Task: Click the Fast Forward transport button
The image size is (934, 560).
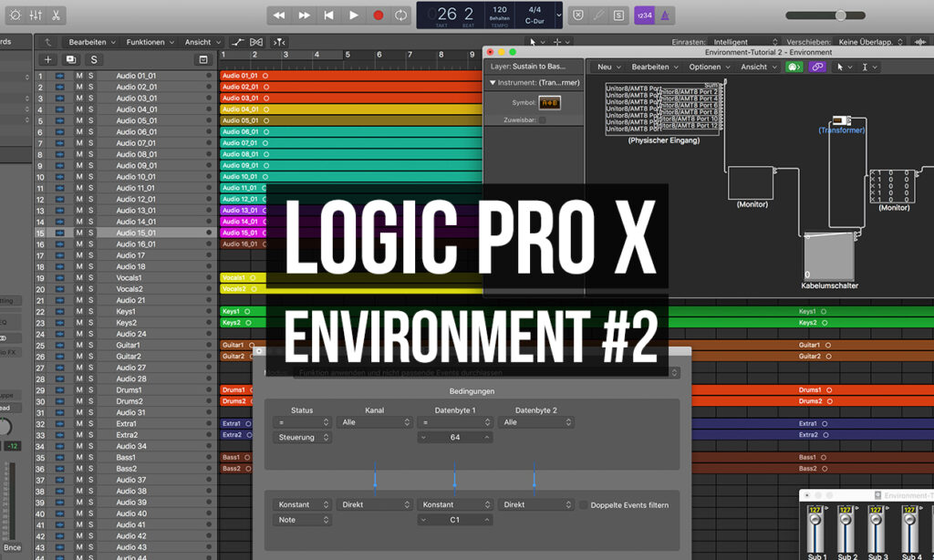Action: point(304,16)
